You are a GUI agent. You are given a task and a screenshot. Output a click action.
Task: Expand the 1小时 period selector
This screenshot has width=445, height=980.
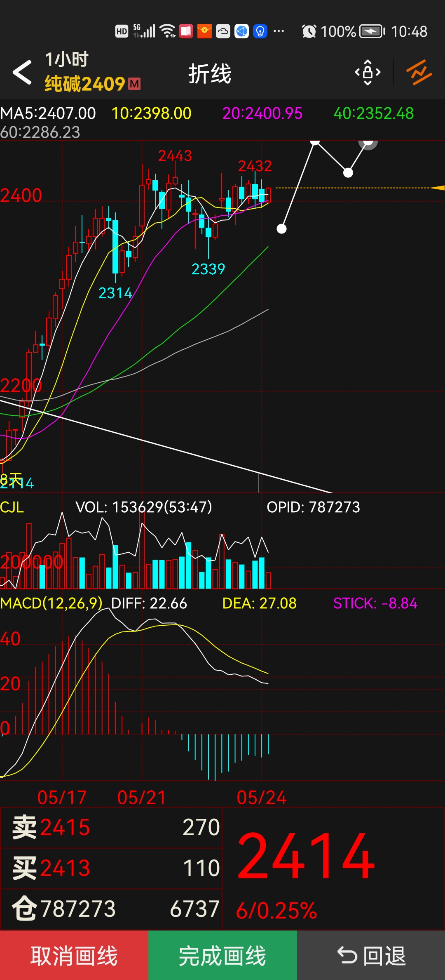coord(67,60)
